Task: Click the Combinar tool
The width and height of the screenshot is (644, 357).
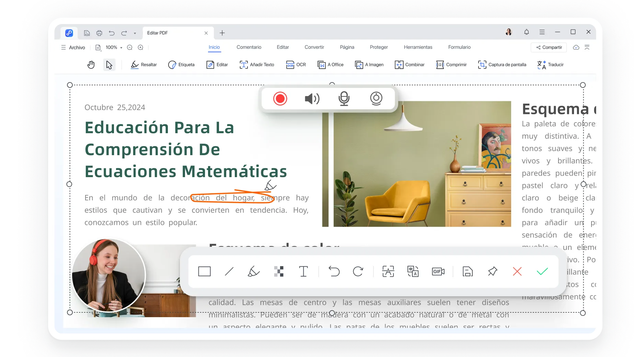Action: point(410,65)
